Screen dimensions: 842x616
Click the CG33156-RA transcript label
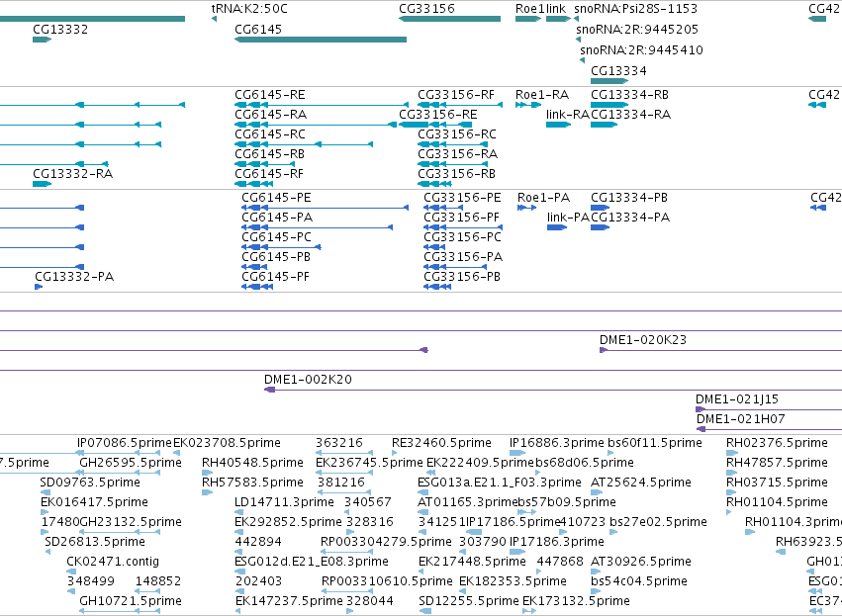click(x=457, y=154)
